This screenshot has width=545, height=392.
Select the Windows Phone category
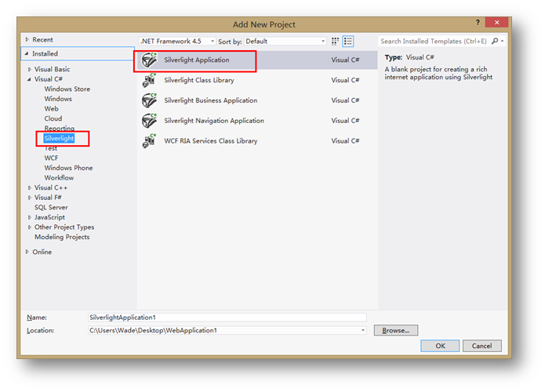tap(68, 168)
